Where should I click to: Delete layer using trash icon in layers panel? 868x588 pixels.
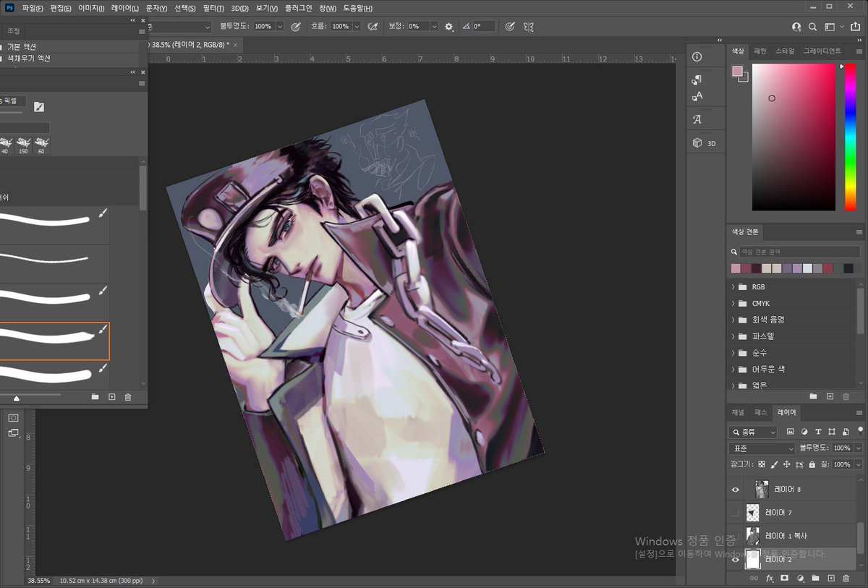point(846,579)
